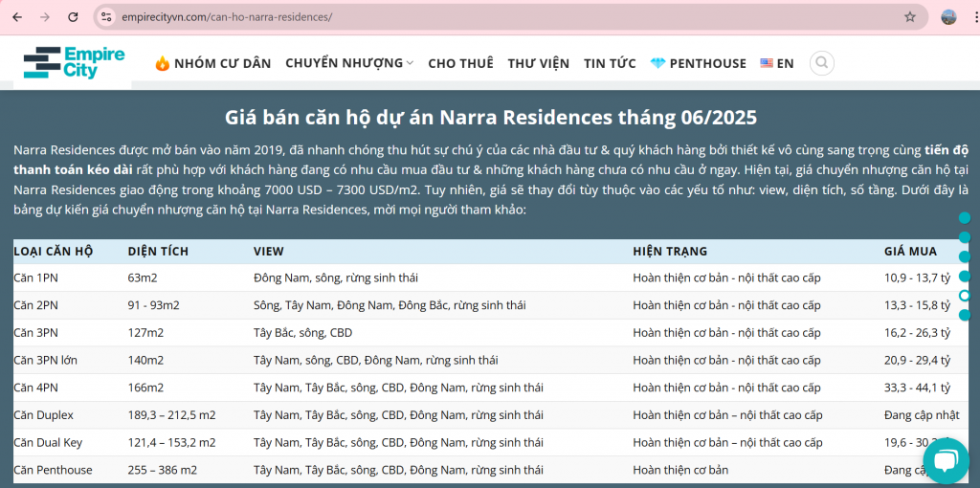This screenshot has width=980, height=488.
Task: Click the GIÁ MUA column header
Action: pyautogui.click(x=911, y=252)
